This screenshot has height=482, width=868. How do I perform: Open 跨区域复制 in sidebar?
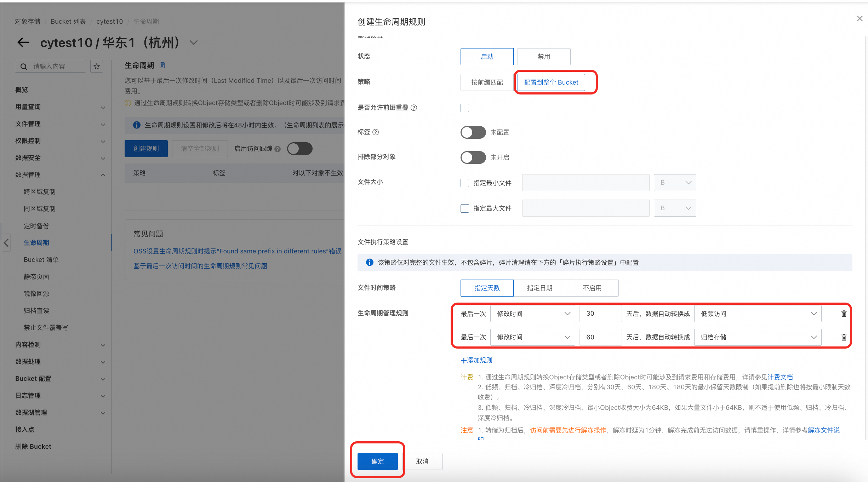(x=40, y=192)
